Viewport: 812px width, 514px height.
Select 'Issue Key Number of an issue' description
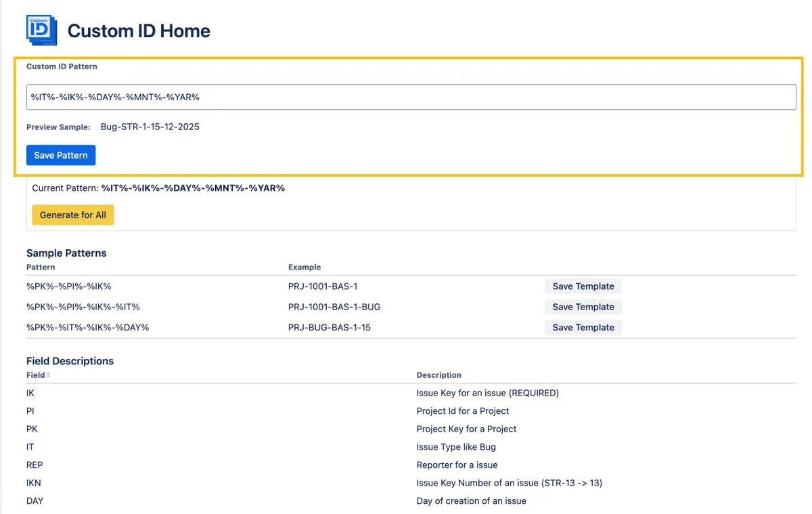click(x=510, y=484)
